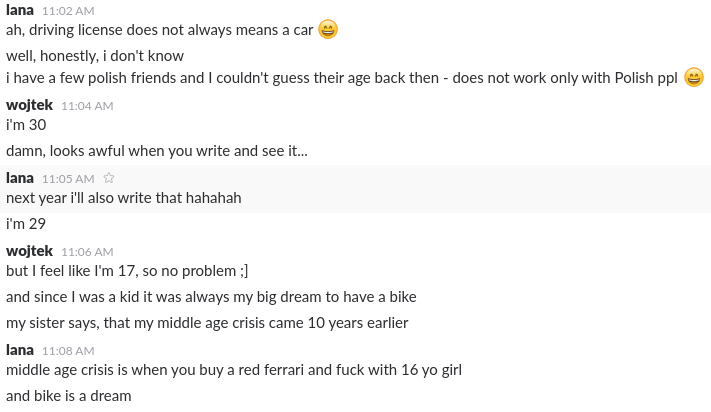Click the message about middle age crisis came earlier
Viewport: 711px width, 412px height.
pyautogui.click(x=207, y=323)
